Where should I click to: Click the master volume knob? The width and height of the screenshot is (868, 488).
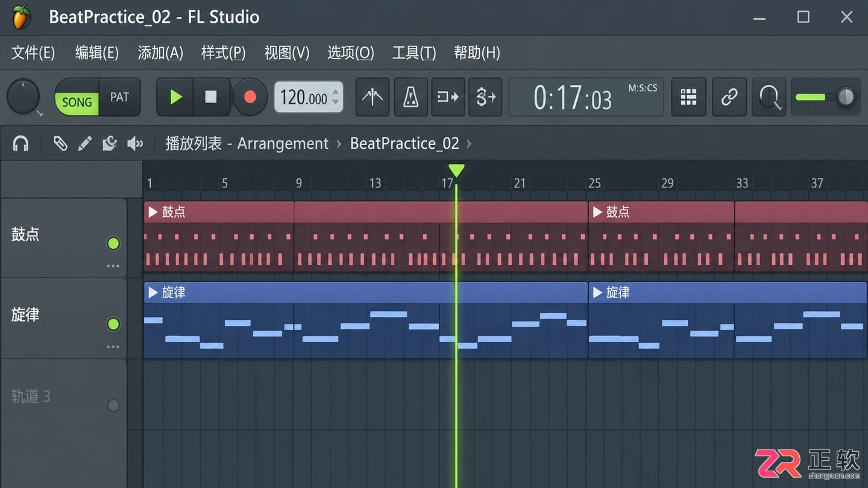[x=23, y=96]
